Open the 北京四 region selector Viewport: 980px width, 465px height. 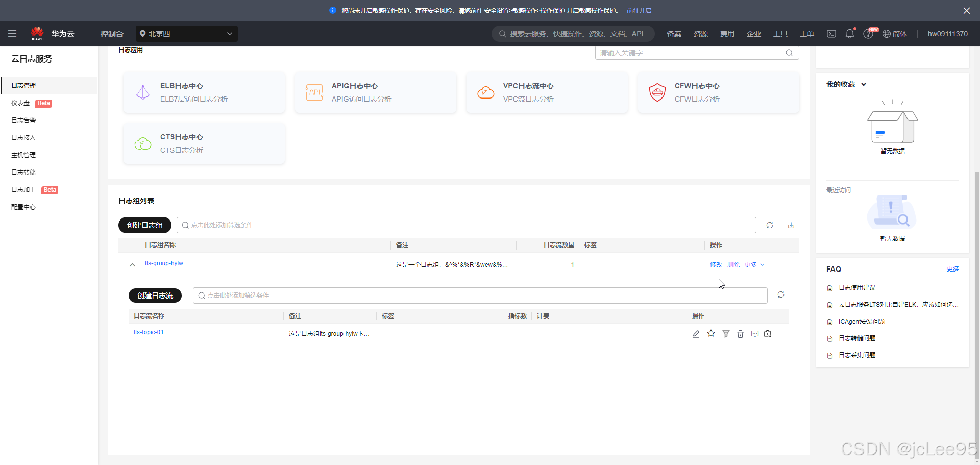point(187,34)
